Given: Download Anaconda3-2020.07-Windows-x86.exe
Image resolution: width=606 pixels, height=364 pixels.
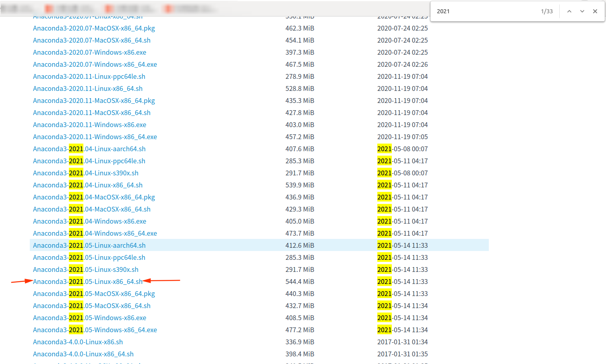Looking at the screenshot, I should point(89,52).
